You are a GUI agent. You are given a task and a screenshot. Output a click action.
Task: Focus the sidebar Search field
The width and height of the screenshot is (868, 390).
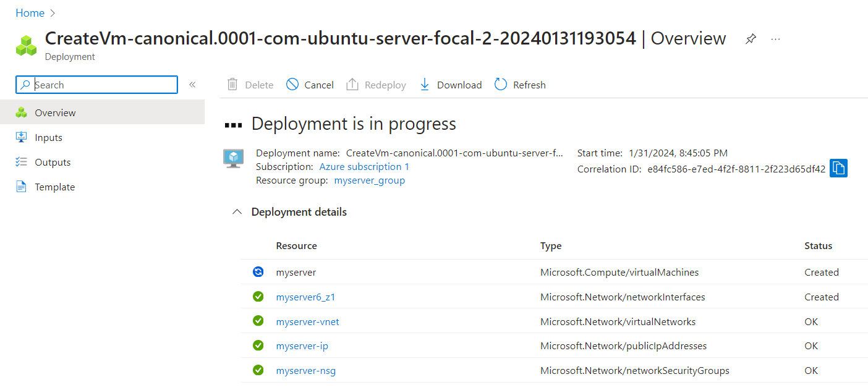pyautogui.click(x=96, y=85)
